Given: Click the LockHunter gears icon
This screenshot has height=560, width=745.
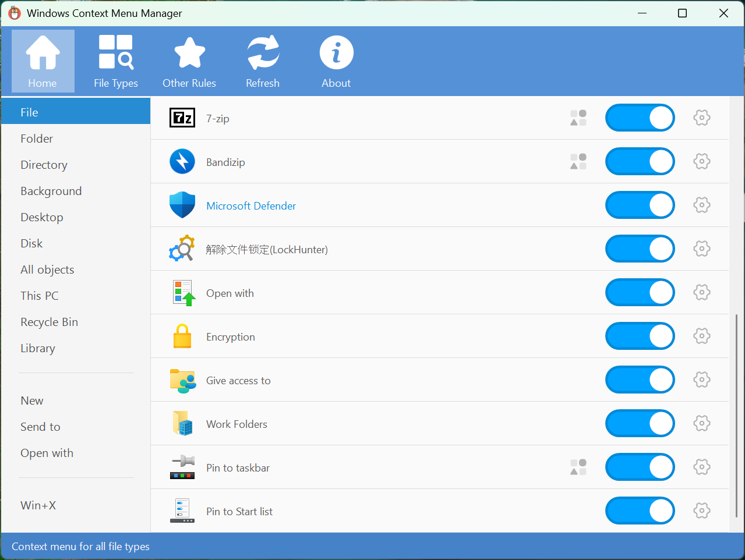Looking at the screenshot, I should click(182, 249).
